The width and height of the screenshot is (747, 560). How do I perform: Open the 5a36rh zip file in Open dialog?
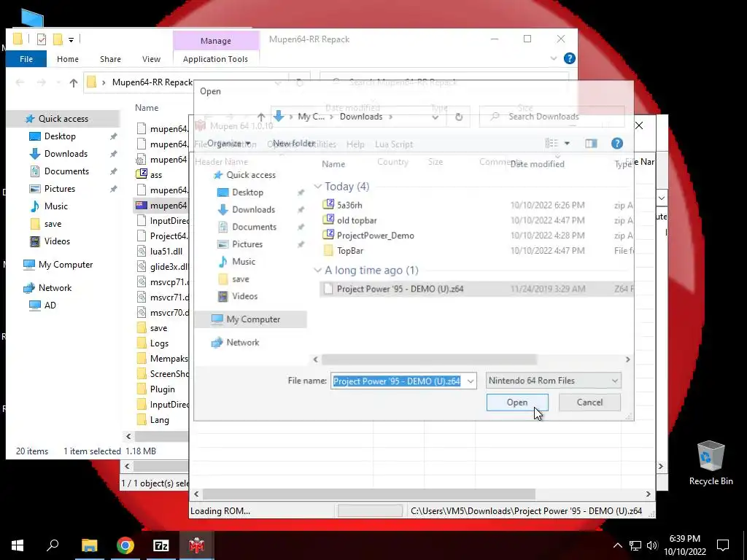click(349, 205)
